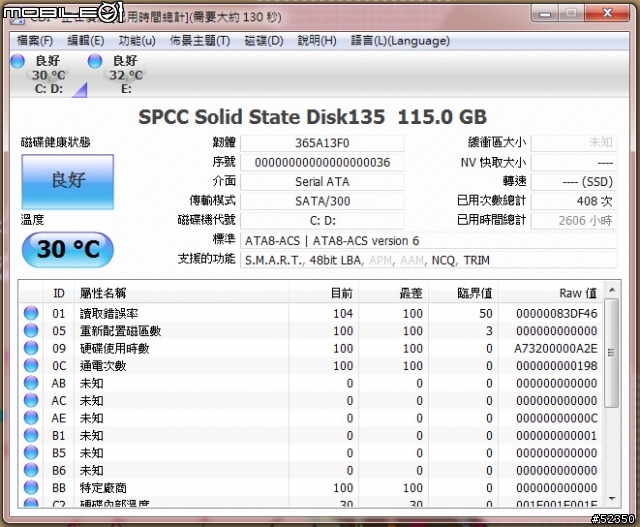Select the 通電次數 attribute name
The image size is (640, 527).
pos(103,366)
